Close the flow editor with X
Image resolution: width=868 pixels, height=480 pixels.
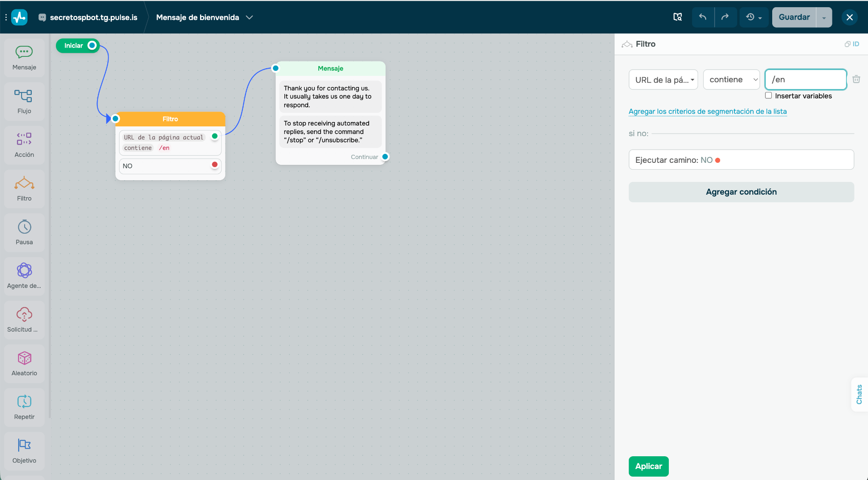pos(849,17)
